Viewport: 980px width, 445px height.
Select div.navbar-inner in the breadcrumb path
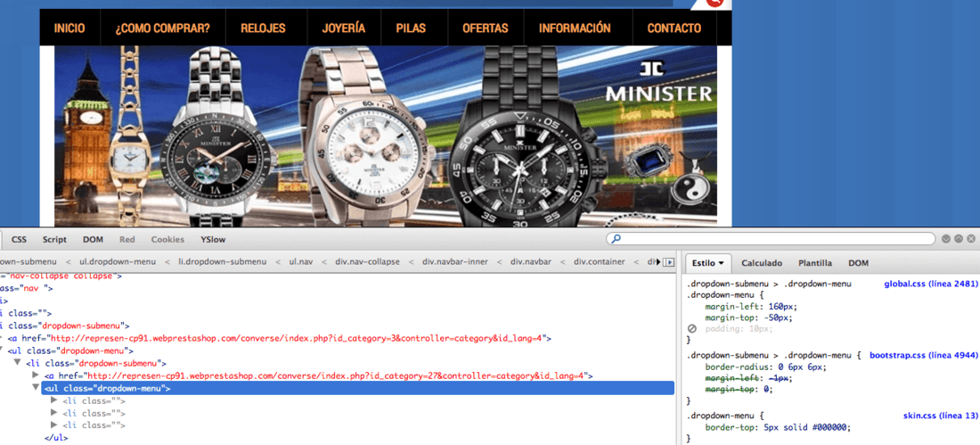[x=455, y=261]
